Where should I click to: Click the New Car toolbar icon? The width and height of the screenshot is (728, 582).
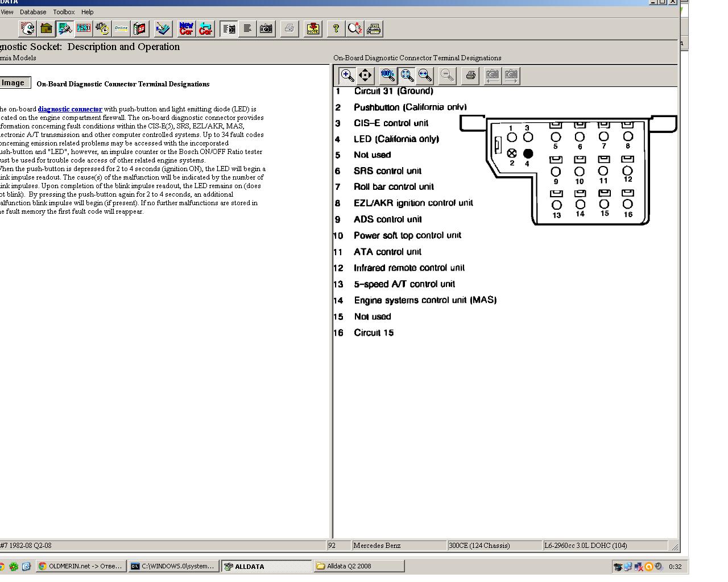(x=186, y=28)
